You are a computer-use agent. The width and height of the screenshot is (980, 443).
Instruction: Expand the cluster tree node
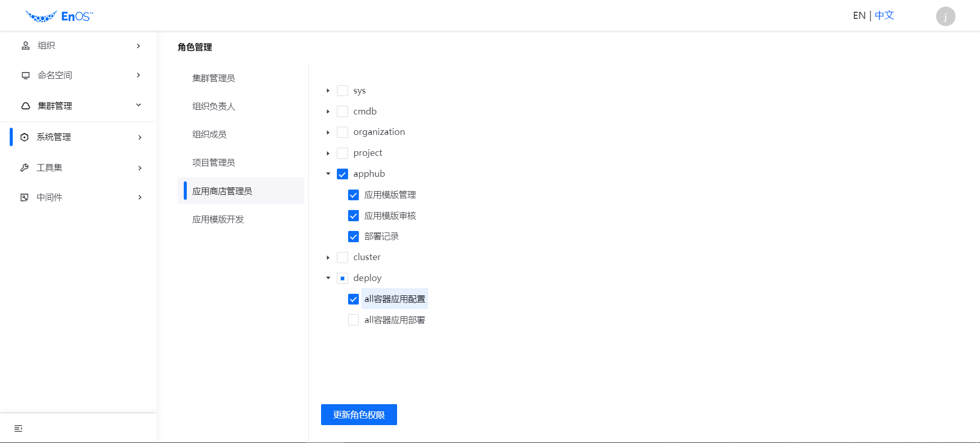(328, 258)
